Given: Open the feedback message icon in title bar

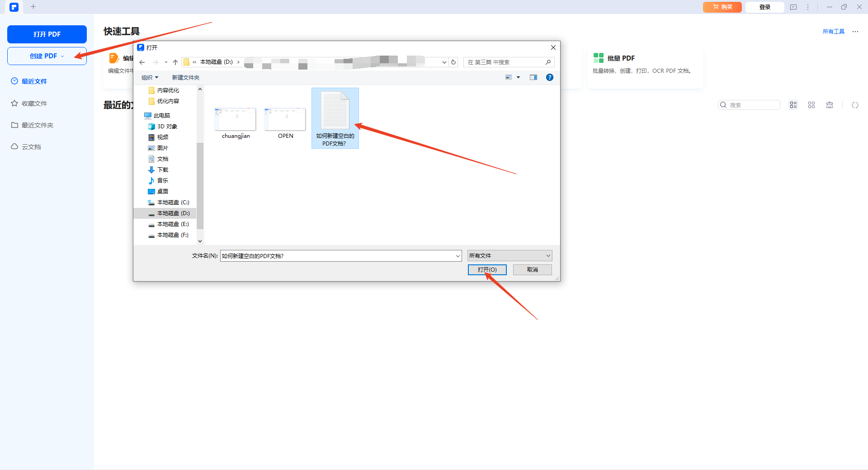Looking at the screenshot, I should coord(793,7).
